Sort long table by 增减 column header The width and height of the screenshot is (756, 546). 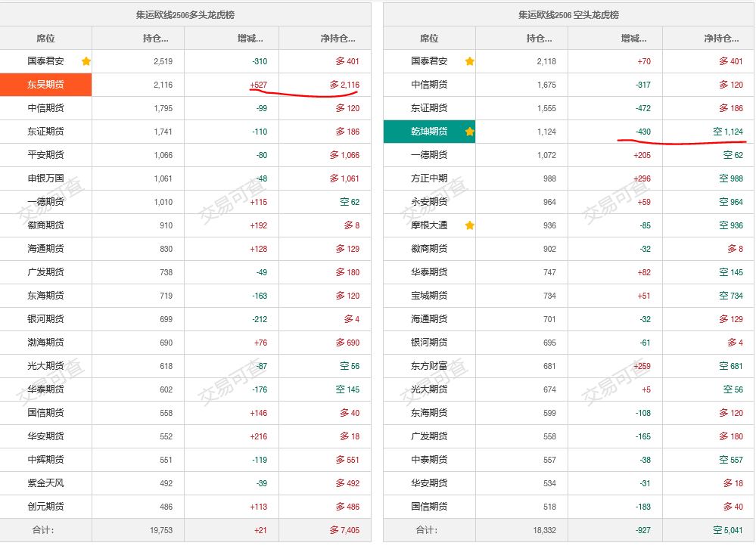[x=232, y=38]
